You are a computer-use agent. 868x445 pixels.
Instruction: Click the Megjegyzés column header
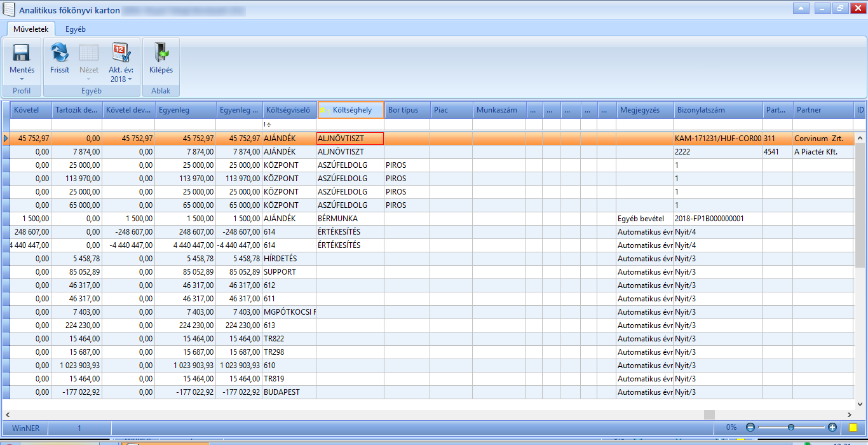[x=644, y=110]
